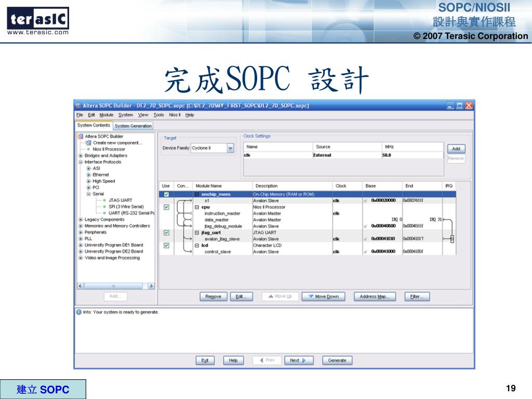Switch to the System Generation tab
The width and height of the screenshot is (532, 399).
pos(133,126)
